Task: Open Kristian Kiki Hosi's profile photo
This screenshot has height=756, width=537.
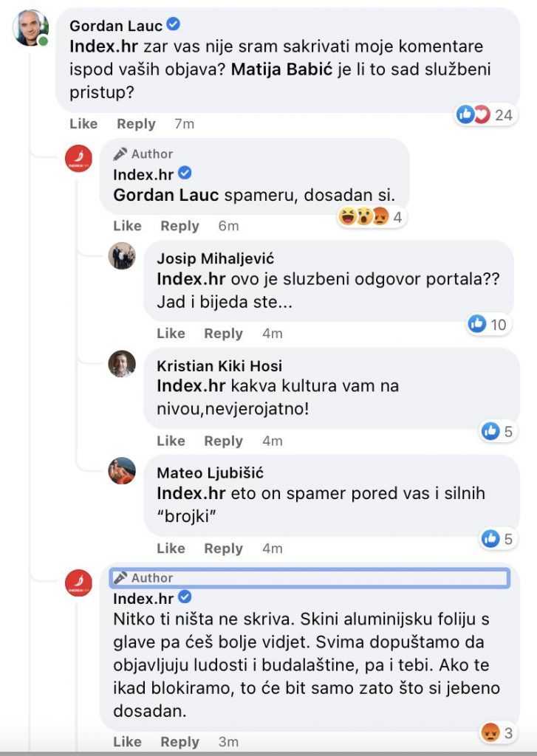Action: pos(122,363)
